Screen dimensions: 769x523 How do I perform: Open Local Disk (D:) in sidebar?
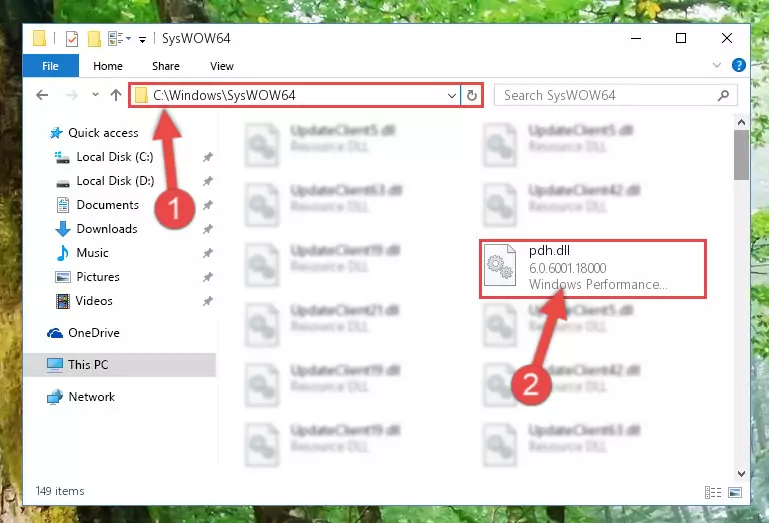115,181
